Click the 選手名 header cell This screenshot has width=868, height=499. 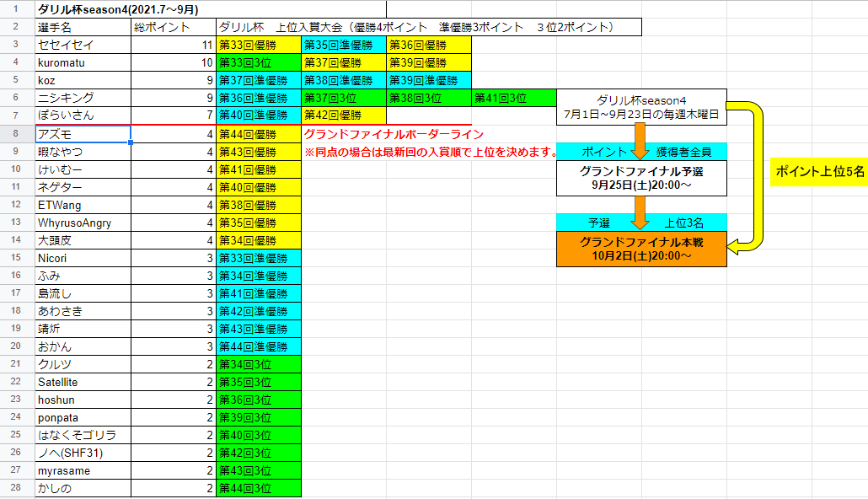click(x=83, y=27)
